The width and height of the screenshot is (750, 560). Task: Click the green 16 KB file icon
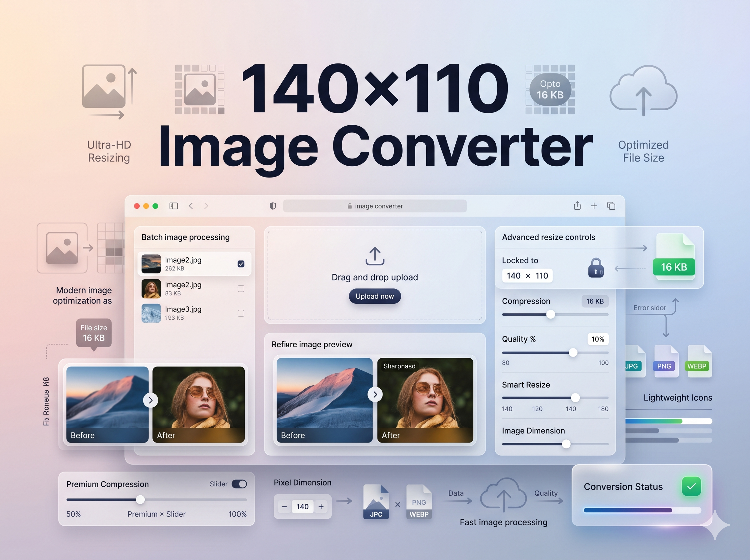tap(674, 257)
